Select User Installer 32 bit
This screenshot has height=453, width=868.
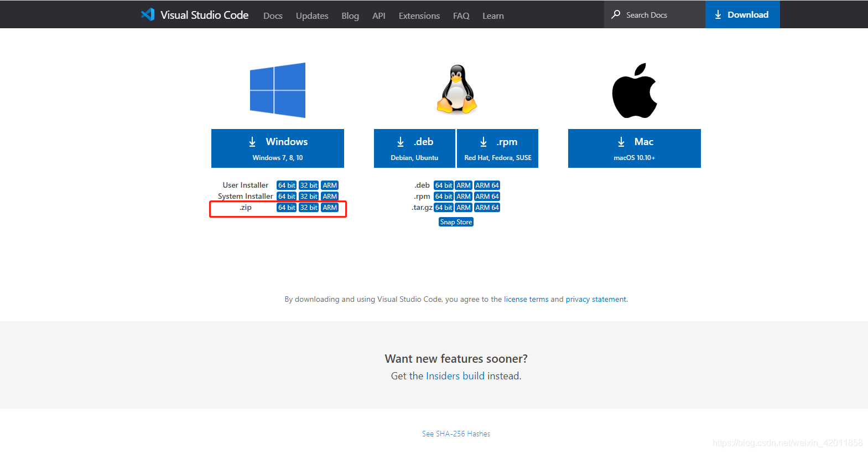(309, 186)
